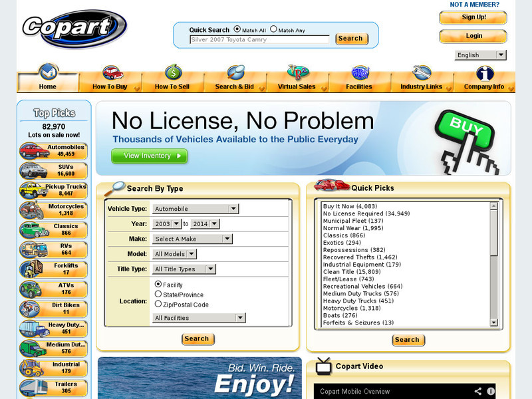Click the Quick Picks list scrollbar thumb
Viewport: 532px width, 399px height.
[493, 233]
